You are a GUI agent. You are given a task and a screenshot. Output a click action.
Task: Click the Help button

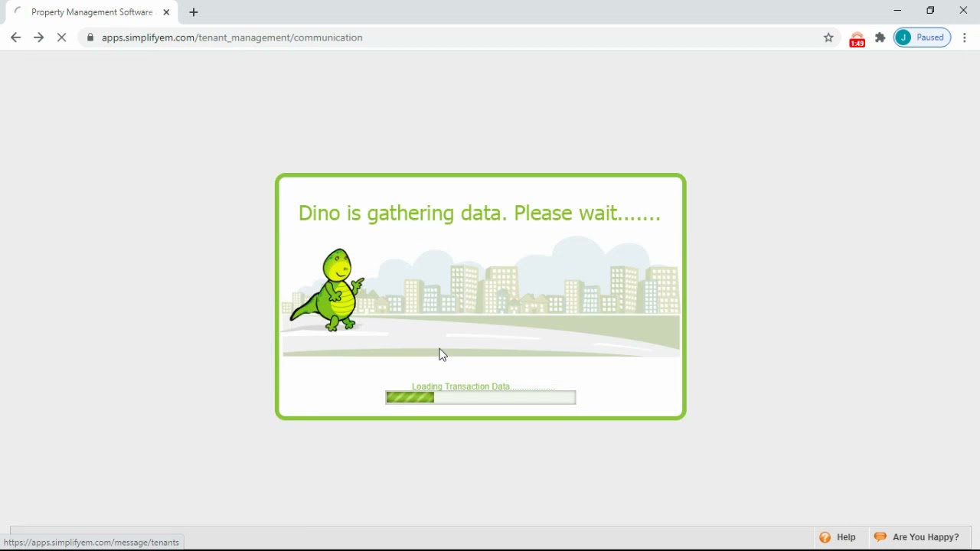point(838,537)
